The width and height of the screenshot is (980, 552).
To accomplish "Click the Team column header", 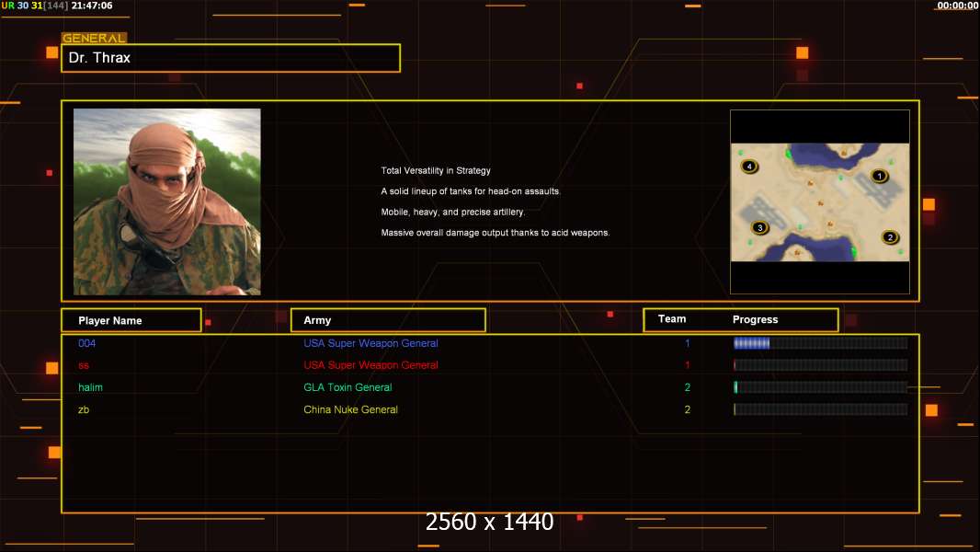I will 672,319.
